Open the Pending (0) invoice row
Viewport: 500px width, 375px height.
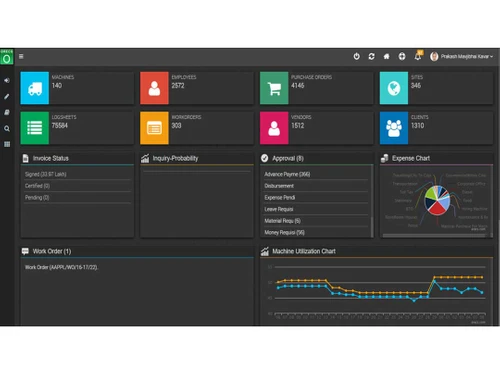77,198
